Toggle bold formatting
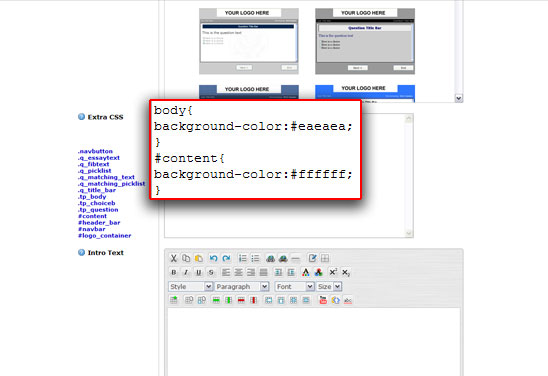Screen dimensions: 548x376 coord(173,273)
